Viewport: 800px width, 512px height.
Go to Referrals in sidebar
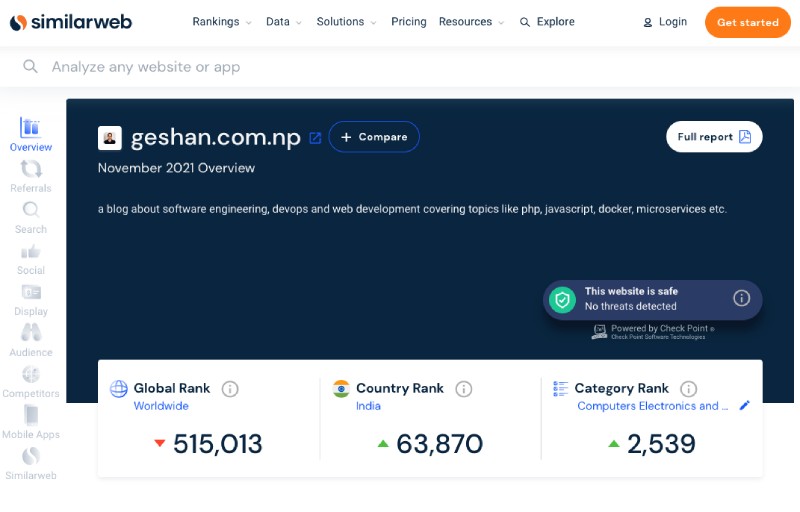(31, 176)
